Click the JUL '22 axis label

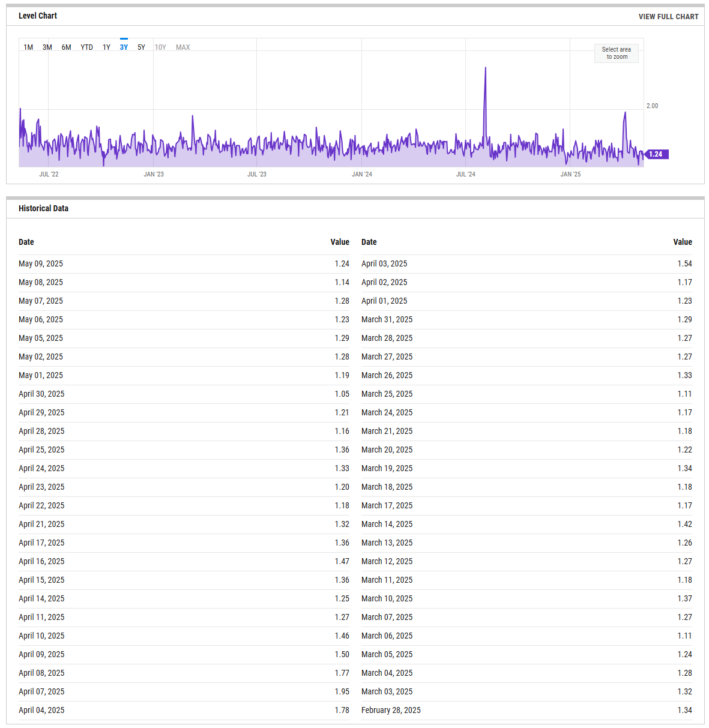[49, 174]
